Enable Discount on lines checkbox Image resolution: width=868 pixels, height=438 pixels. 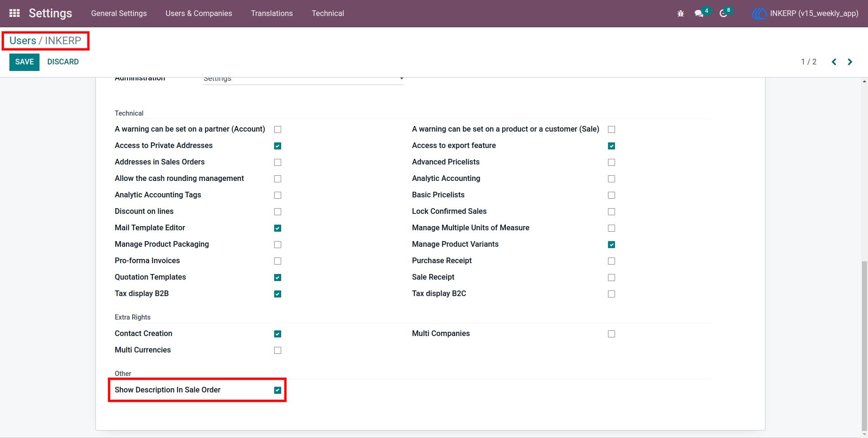pyautogui.click(x=277, y=211)
